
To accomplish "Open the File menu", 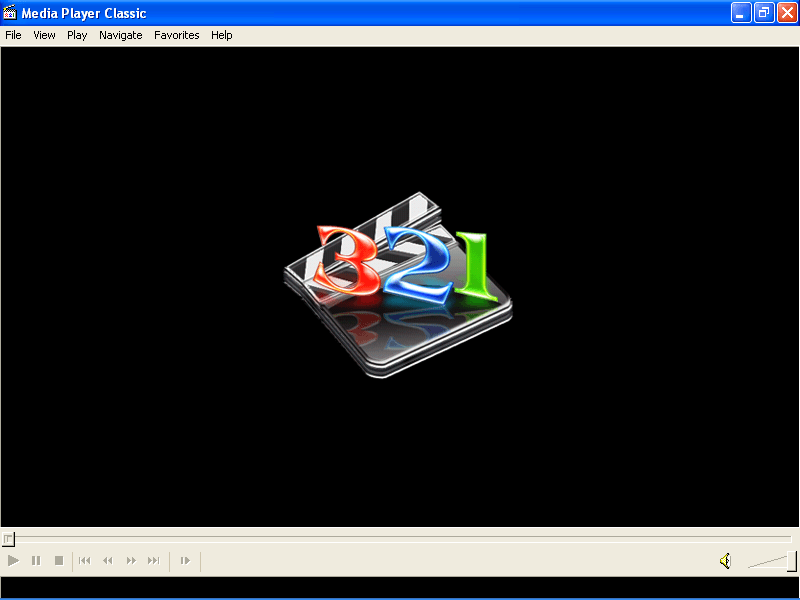I will pyautogui.click(x=13, y=35).
